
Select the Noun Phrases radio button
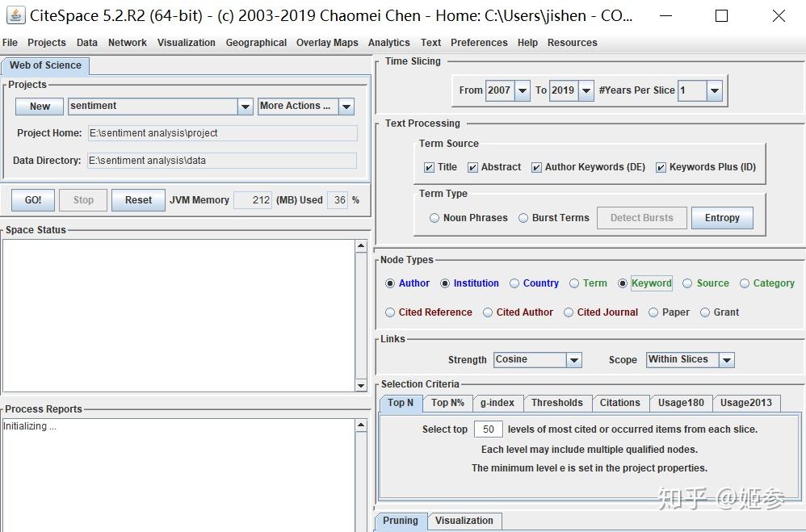pyautogui.click(x=434, y=218)
